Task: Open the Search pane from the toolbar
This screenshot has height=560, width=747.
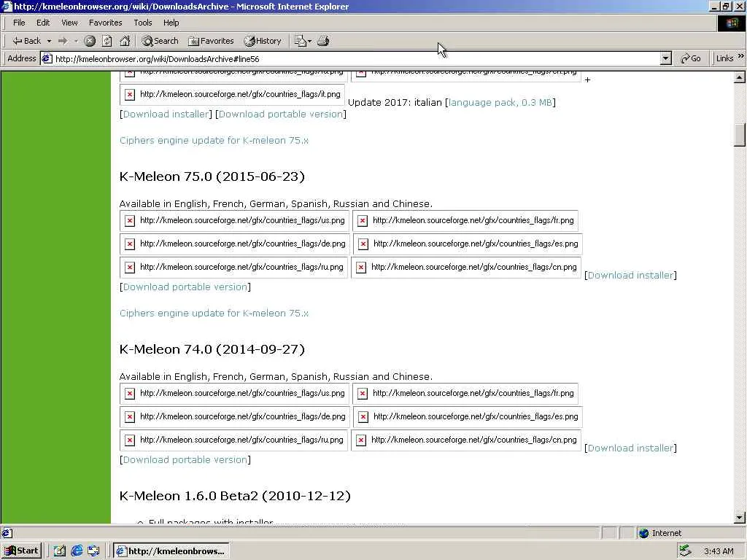Action: click(x=160, y=41)
